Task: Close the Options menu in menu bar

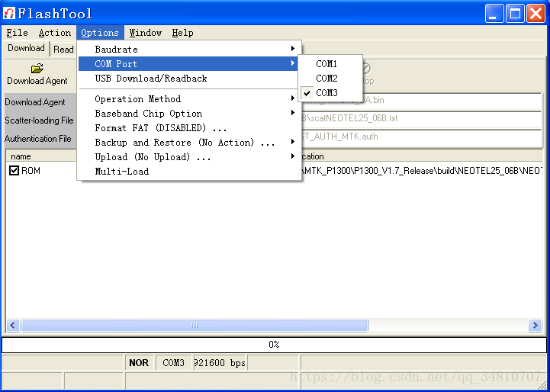Action: 100,33
